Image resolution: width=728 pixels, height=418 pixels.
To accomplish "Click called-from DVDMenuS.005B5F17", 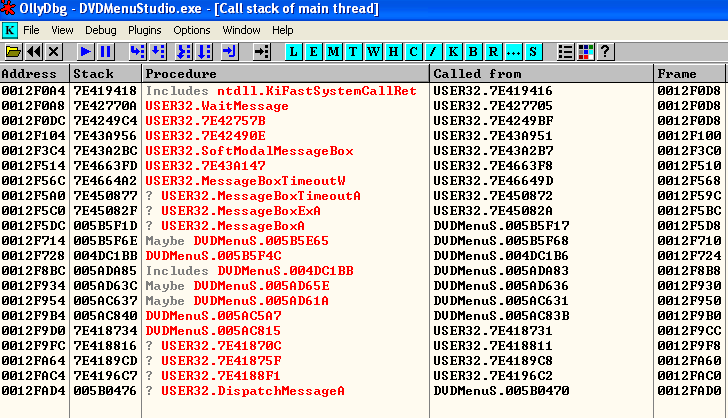I will [x=501, y=226].
